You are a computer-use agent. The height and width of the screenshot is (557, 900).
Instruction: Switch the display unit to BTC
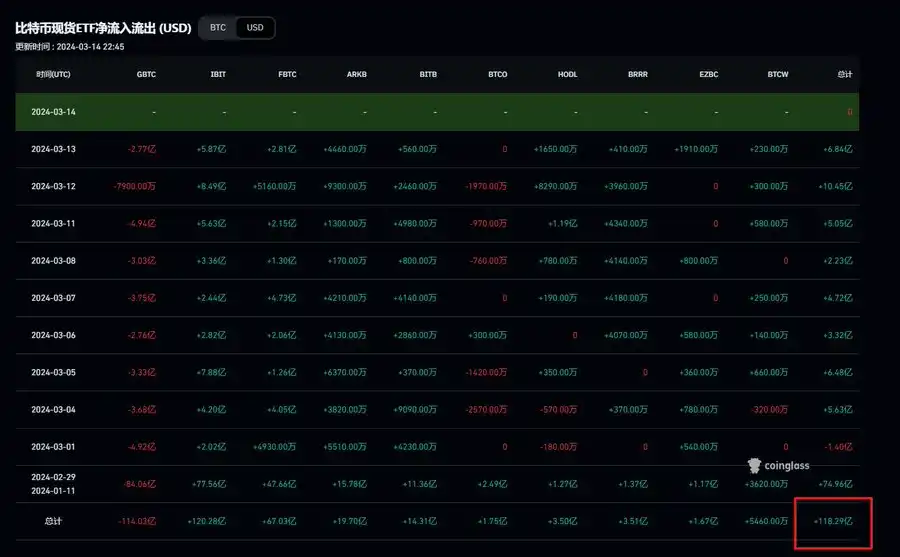point(218,28)
